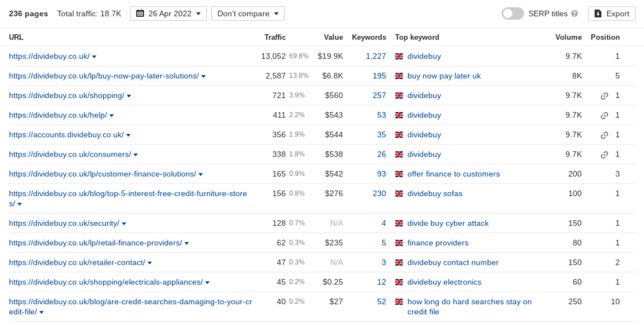Viewport: 644px width, 325px height.
Task: Open the dividebuy.co.uk/shopping/ URL
Action: click(x=67, y=96)
